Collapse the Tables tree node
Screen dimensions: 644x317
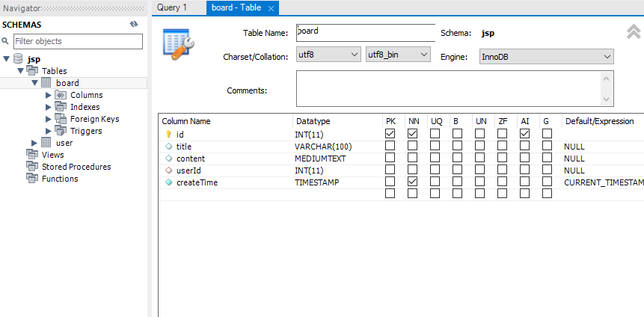(x=20, y=70)
